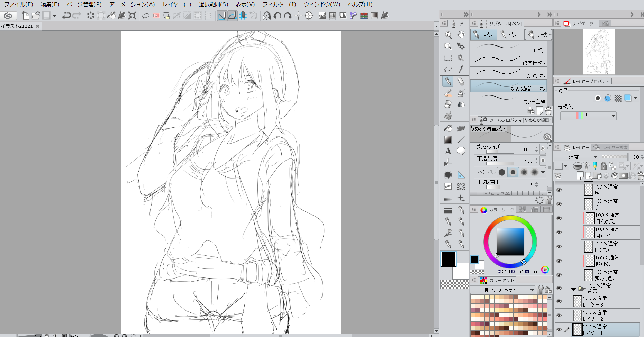Screen dimensions: 644x337
Task: Click the lock layer padlock icon
Action: click(604, 166)
